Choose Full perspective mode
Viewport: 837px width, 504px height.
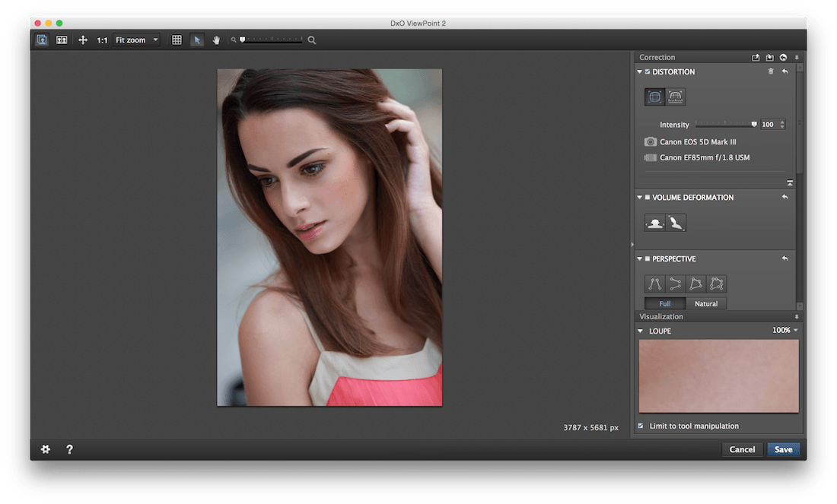tap(664, 303)
